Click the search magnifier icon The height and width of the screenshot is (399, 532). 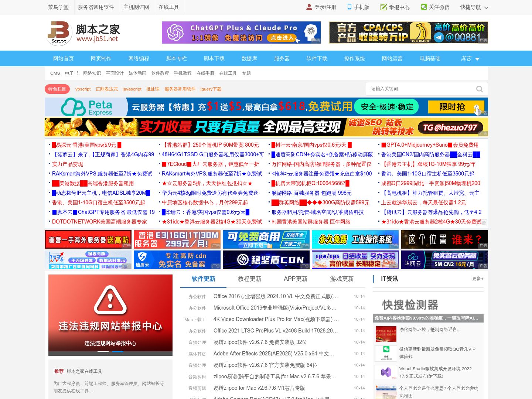(x=479, y=89)
